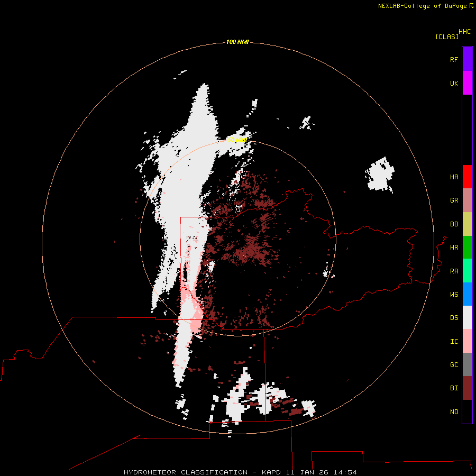Click the UK legend label

click(x=454, y=83)
